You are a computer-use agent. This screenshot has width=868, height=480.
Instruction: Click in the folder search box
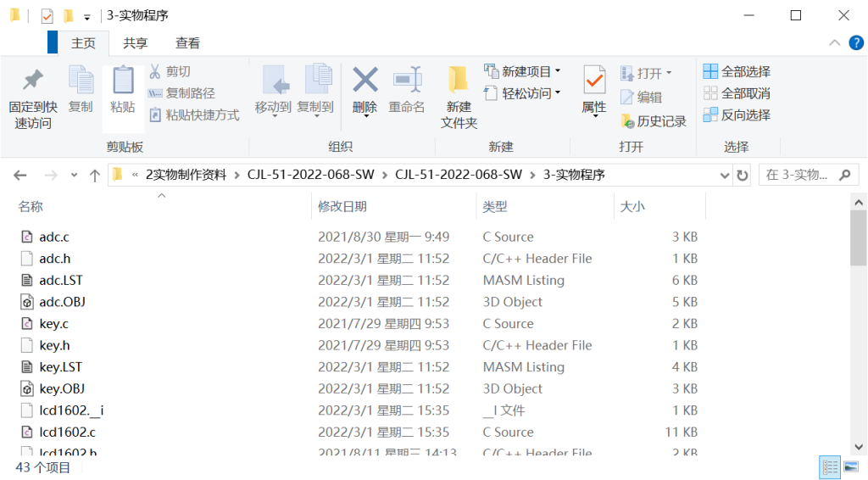click(799, 176)
